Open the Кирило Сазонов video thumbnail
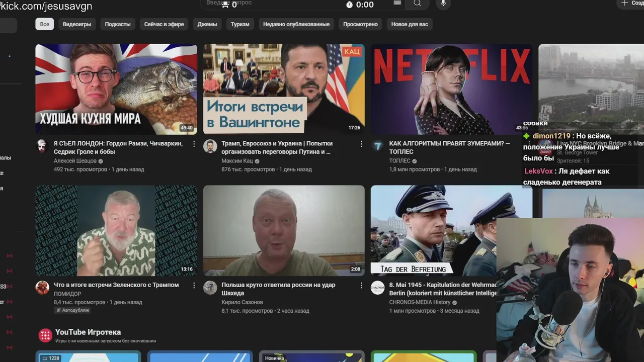The width and height of the screenshot is (644, 362). click(284, 230)
